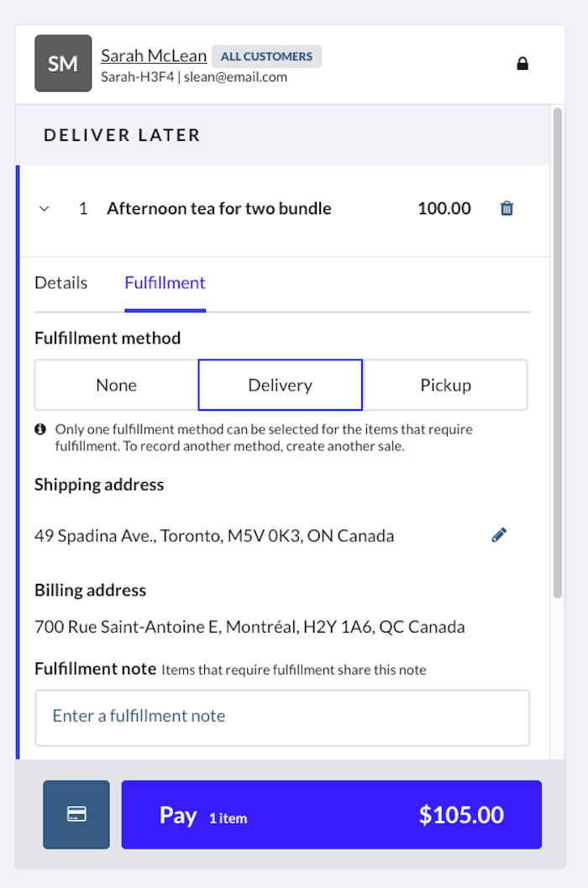The image size is (588, 888).
Task: Click the item quantity 1 on line item
Action: click(x=83, y=208)
